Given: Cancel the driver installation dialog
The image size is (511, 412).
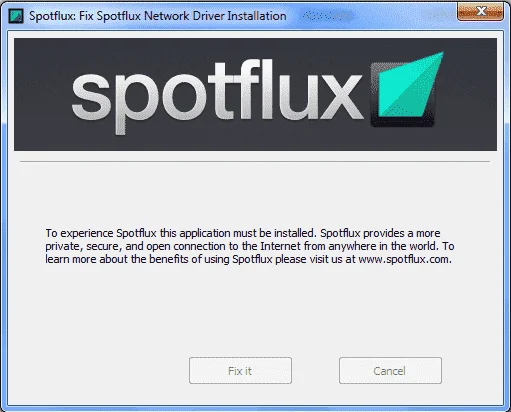Looking at the screenshot, I should 390,371.
